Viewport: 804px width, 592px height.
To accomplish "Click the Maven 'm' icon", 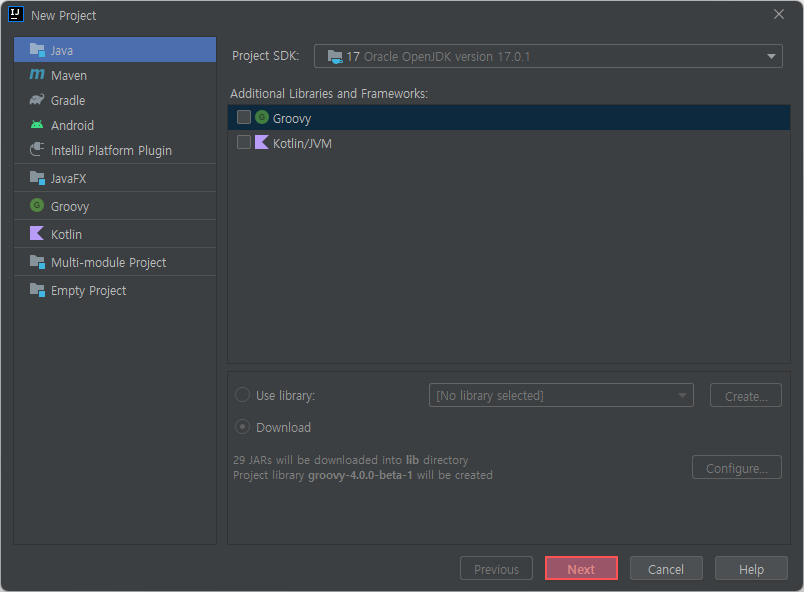I will point(37,74).
